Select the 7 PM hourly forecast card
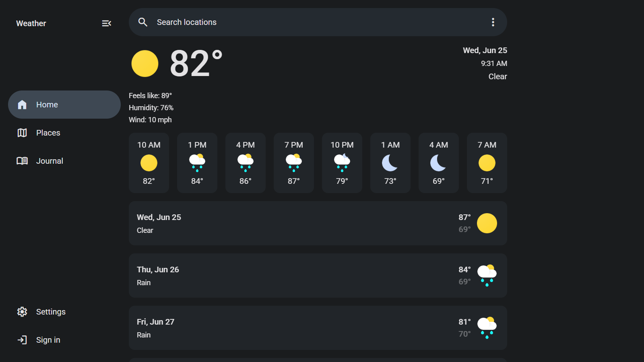644x362 pixels. click(294, 163)
